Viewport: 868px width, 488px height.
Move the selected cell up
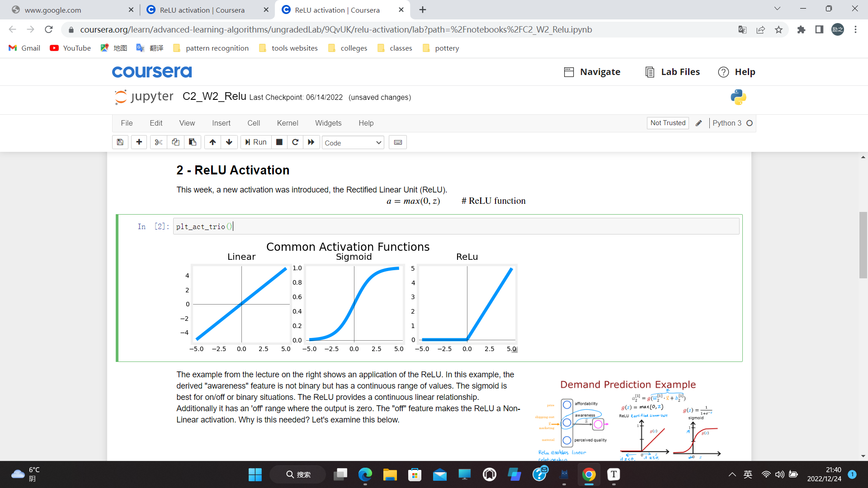[x=212, y=142]
